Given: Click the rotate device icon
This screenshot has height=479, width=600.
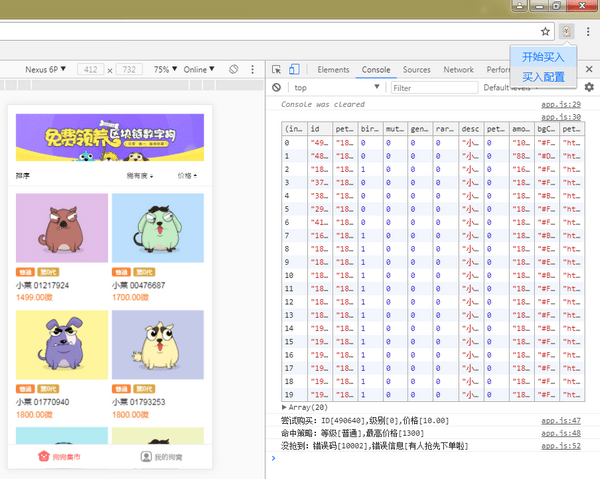Looking at the screenshot, I should coord(233,69).
